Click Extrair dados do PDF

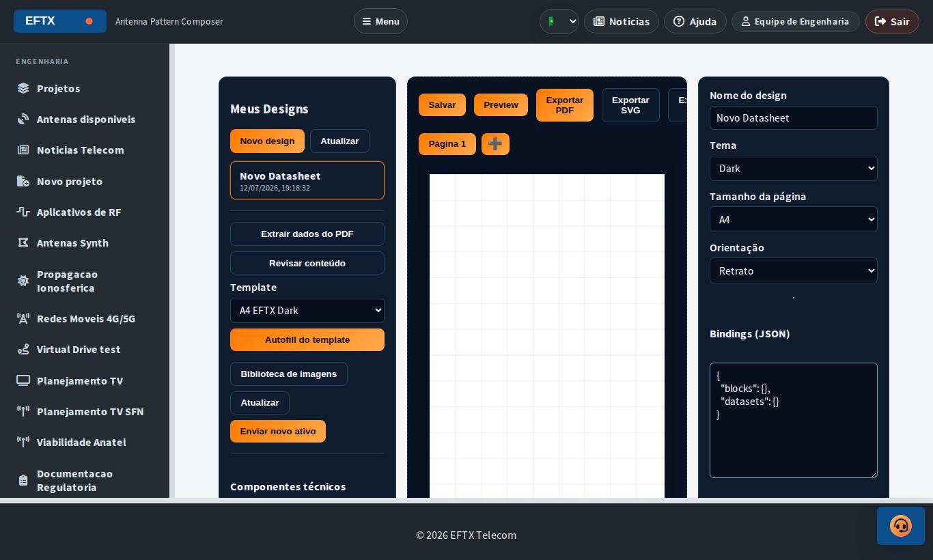click(307, 234)
